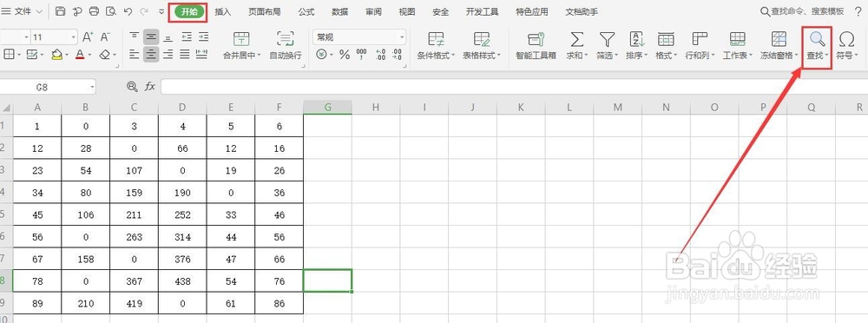Click the decrease decimal places icon
This screenshot has height=323, width=868.
397,55
